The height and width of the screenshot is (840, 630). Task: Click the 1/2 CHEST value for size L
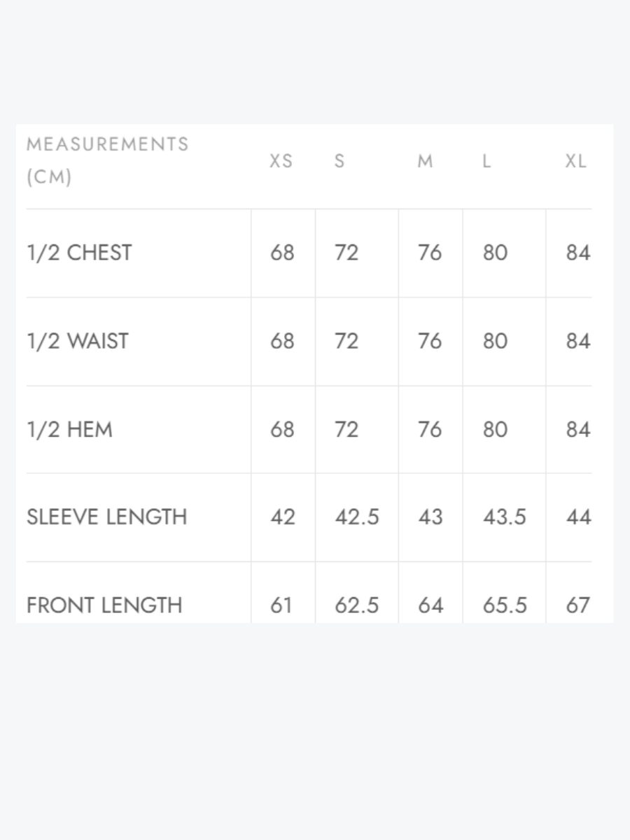495,253
